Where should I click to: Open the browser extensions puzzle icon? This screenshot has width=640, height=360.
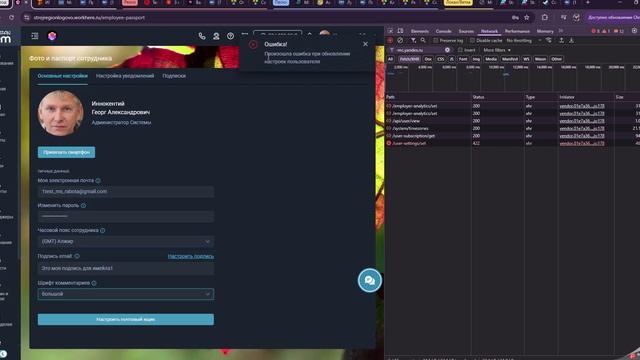pyautogui.click(x=544, y=18)
